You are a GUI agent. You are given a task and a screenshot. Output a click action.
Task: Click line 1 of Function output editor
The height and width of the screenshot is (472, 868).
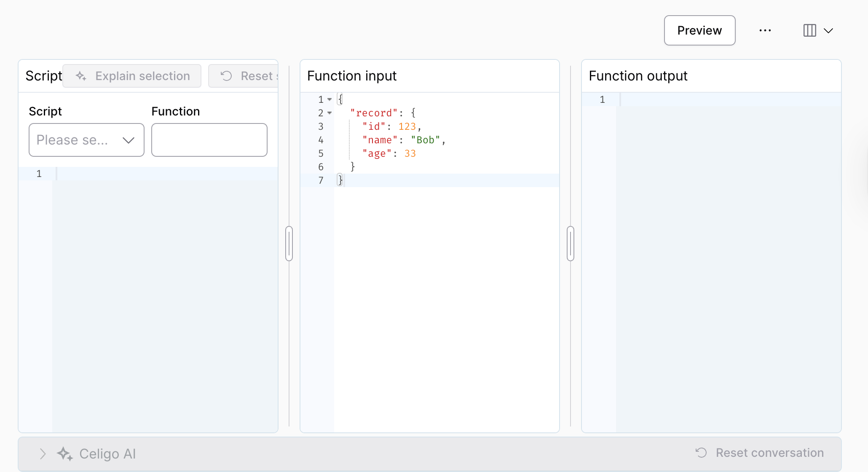(729, 99)
